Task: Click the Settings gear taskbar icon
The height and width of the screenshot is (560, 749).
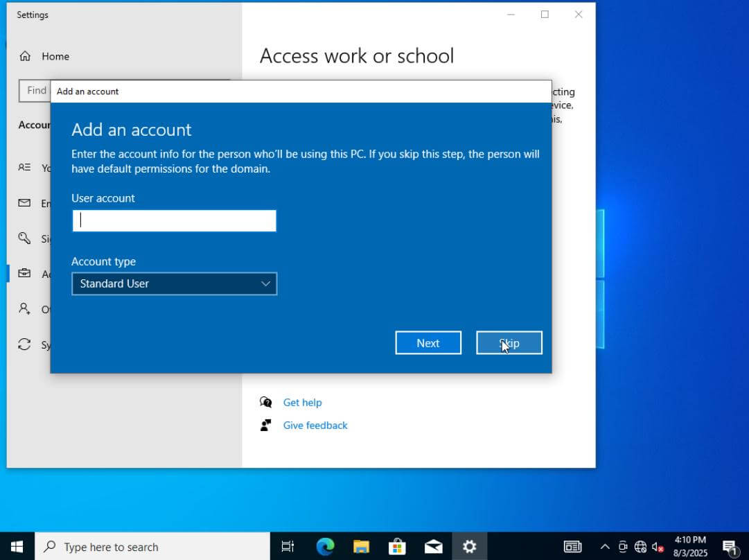Action: pos(470,546)
